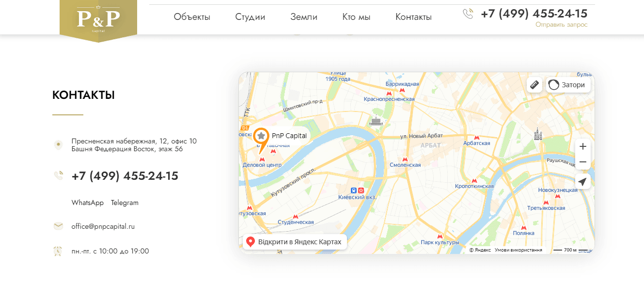Image resolution: width=644 pixels, height=300 pixels.
Task: Click the office@pnpcapital.ru email link
Action: (x=103, y=226)
